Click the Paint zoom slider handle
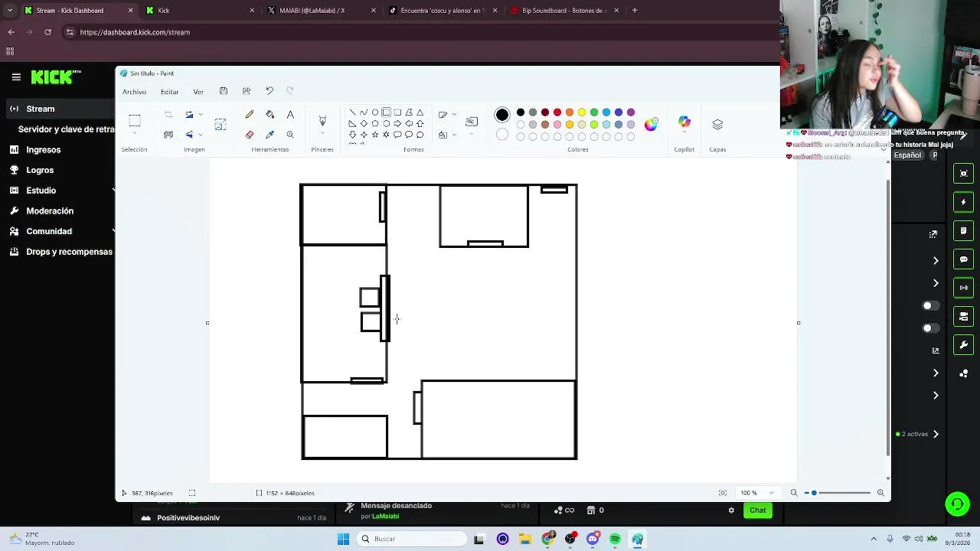980x551 pixels. [x=814, y=493]
